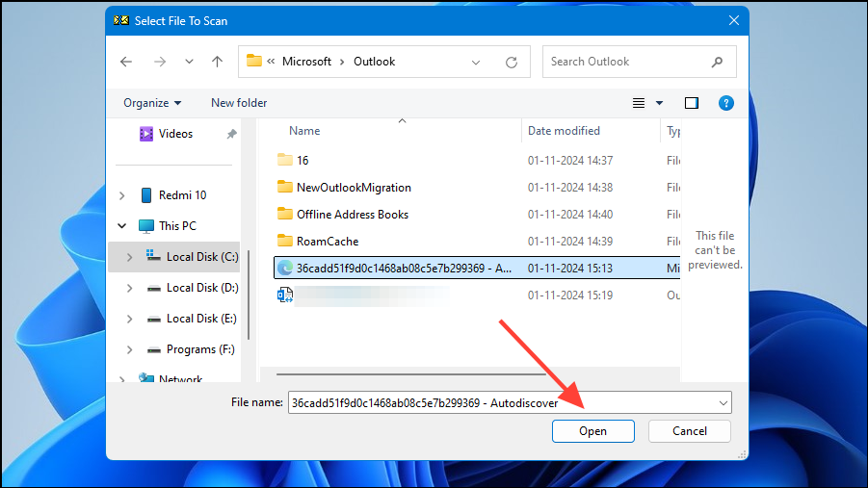Open Help with the question mark icon

[725, 103]
